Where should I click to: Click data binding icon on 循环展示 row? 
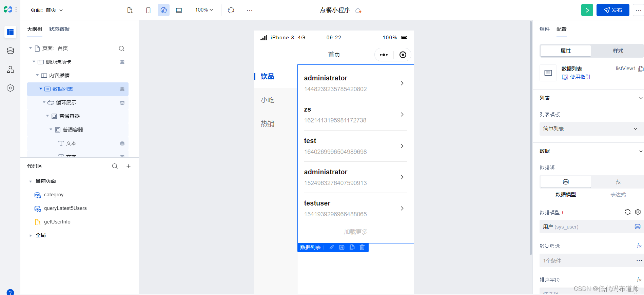coord(122,103)
